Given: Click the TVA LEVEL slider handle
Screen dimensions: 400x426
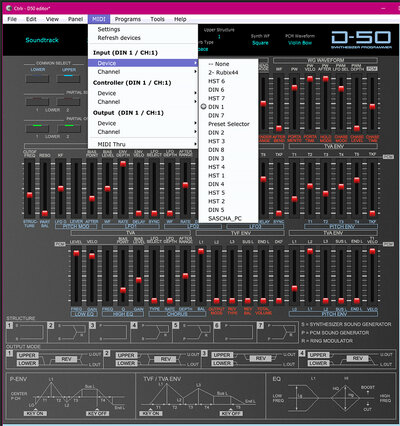Looking at the screenshot, I should pyautogui.click(x=76, y=253).
